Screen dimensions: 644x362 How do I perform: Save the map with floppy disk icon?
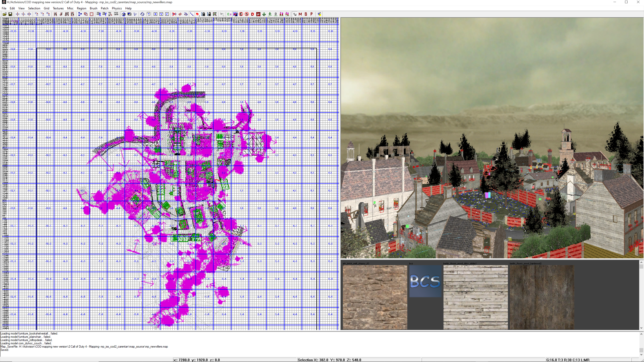pyautogui.click(x=10, y=14)
